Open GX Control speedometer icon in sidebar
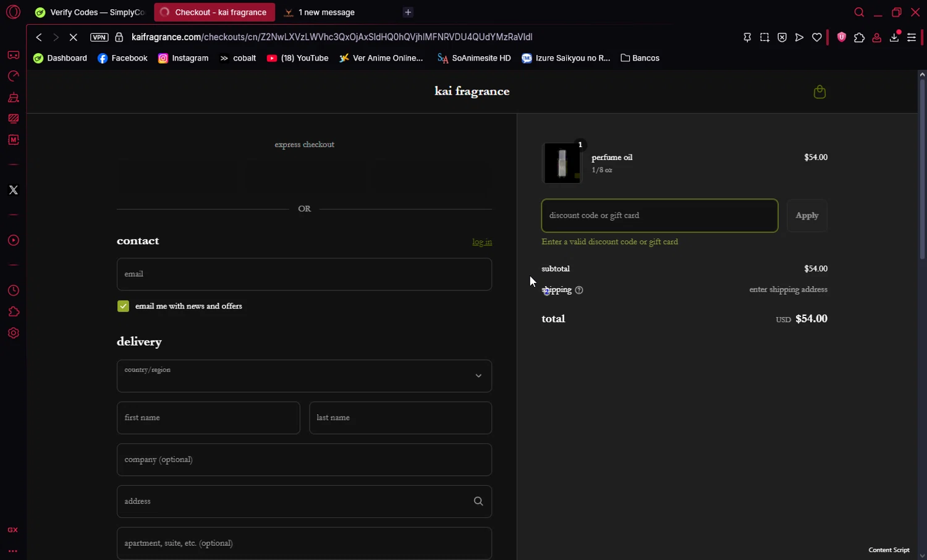The width and height of the screenshot is (927, 560). [x=13, y=77]
